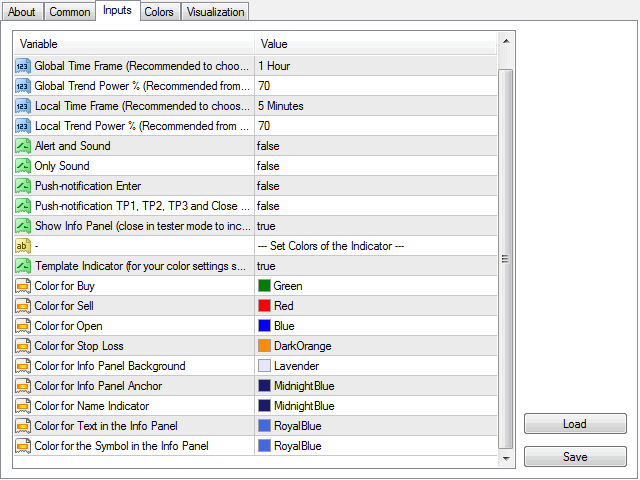Screen dimensions: 640x480
Task: Click the Save button
Action: click(575, 456)
